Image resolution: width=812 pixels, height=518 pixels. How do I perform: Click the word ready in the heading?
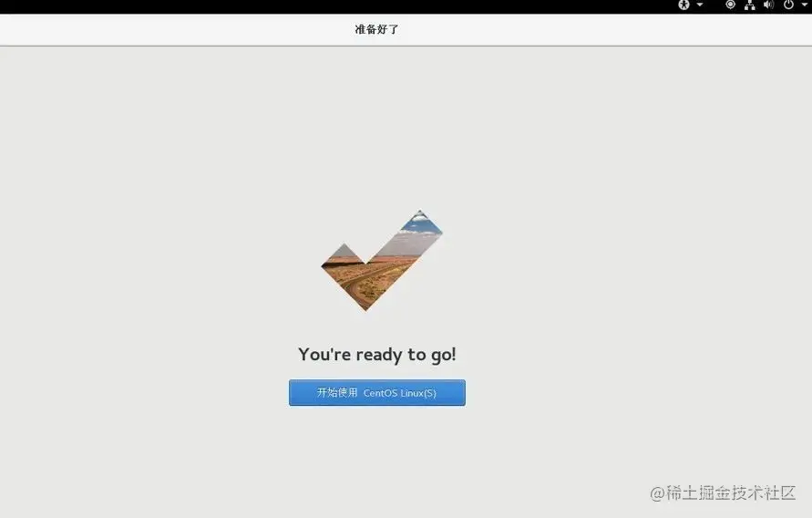coord(378,356)
